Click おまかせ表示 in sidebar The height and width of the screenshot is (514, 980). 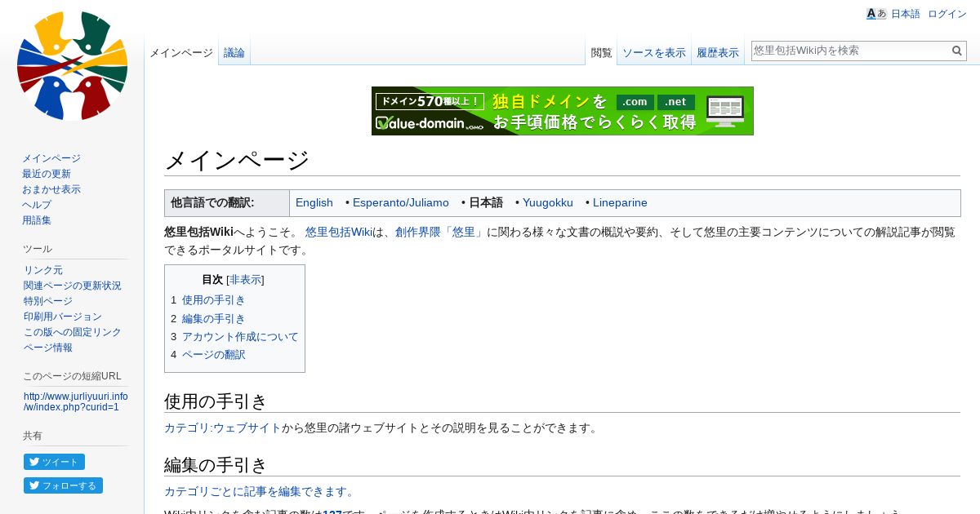[x=51, y=189]
